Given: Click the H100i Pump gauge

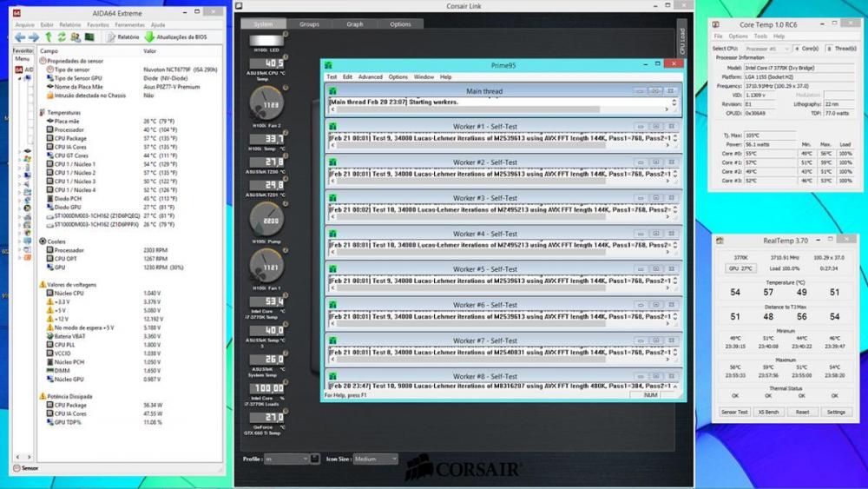Looking at the screenshot, I should (266, 219).
